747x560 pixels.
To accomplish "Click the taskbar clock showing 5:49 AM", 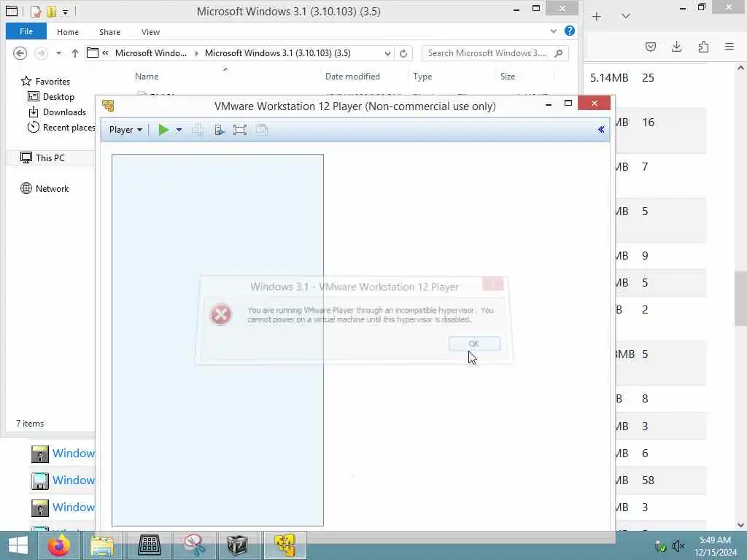I will click(716, 546).
